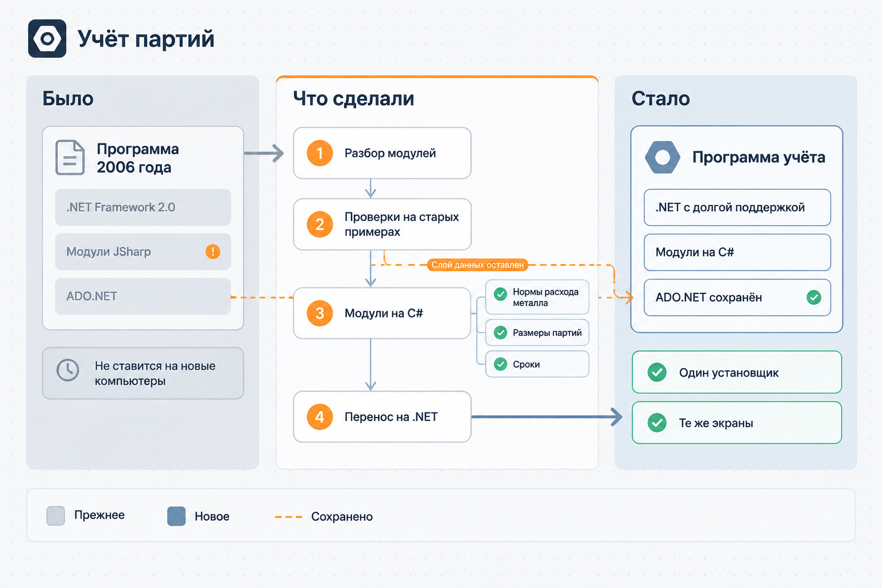Click the ADO.NET сохранён text
882x588 pixels.
[x=709, y=297]
